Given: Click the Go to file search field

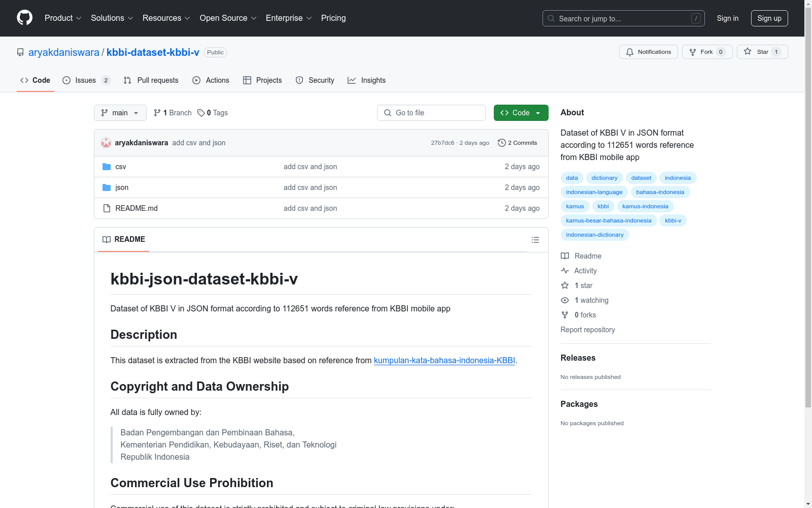Looking at the screenshot, I should point(431,113).
